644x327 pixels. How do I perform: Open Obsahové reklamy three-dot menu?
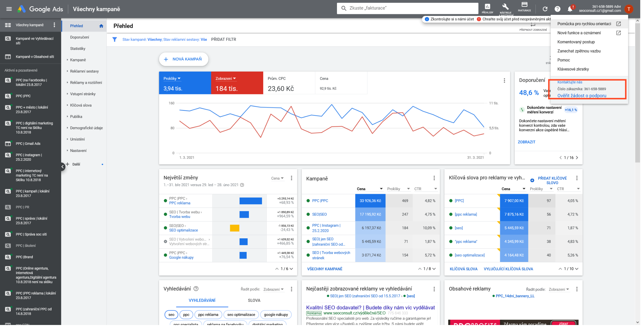click(x=580, y=291)
